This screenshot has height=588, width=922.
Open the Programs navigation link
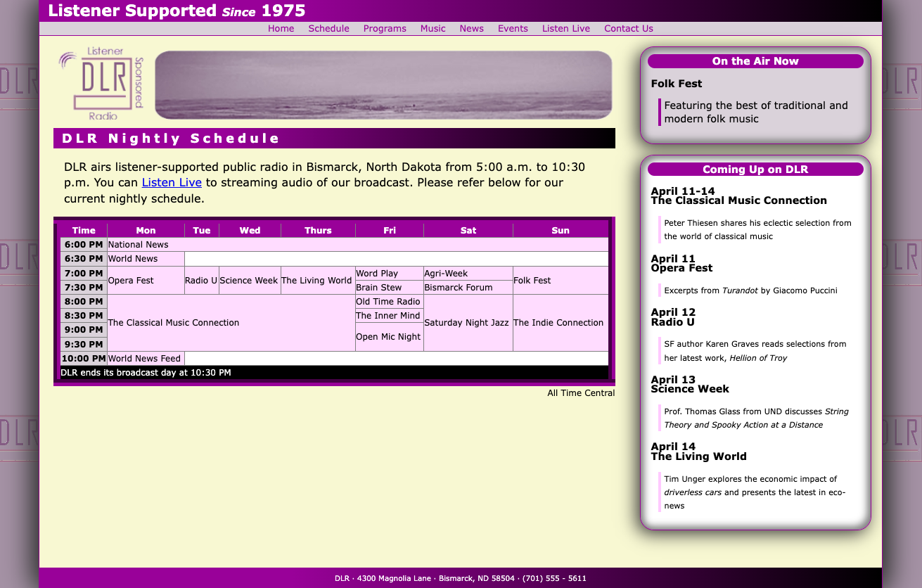tap(385, 29)
